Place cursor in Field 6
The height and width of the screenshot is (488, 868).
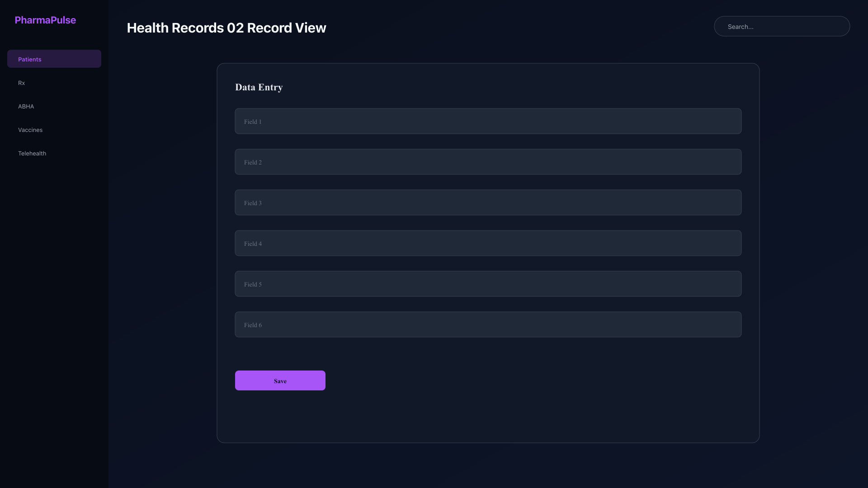pyautogui.click(x=488, y=324)
